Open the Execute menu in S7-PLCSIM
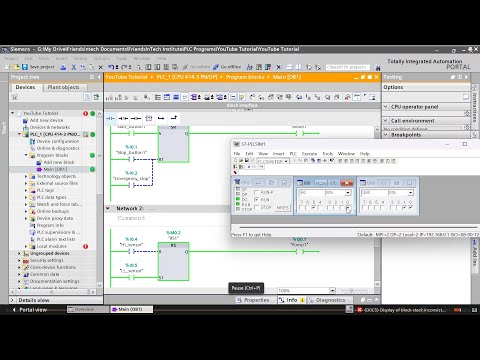480x360 pixels. click(309, 154)
